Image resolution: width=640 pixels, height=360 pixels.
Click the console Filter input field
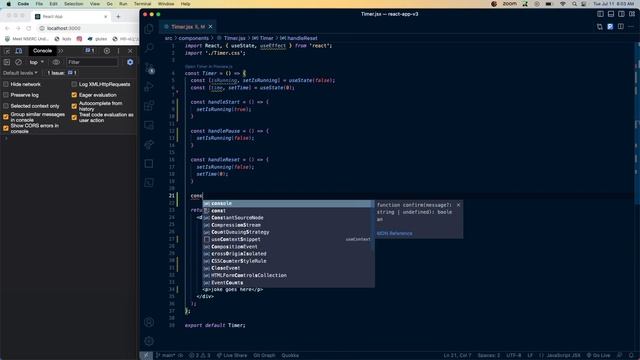click(92, 62)
